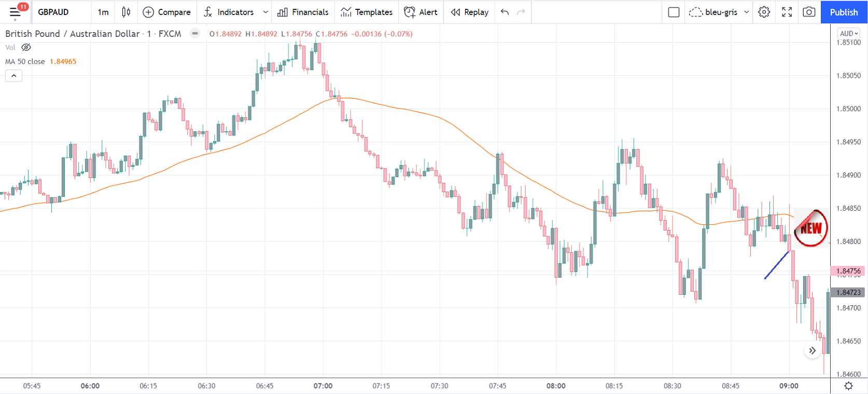The width and height of the screenshot is (868, 394).
Task: Open chart settings gear icon
Action: (x=764, y=12)
